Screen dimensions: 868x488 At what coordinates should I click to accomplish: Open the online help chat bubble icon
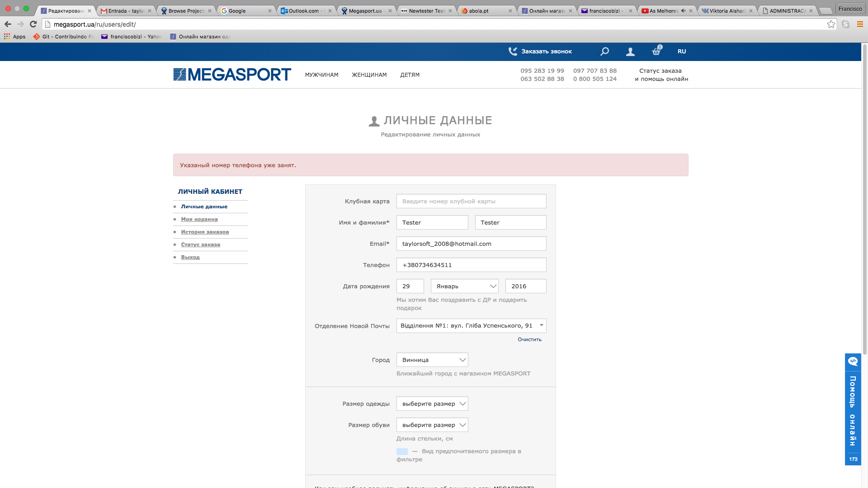click(853, 361)
